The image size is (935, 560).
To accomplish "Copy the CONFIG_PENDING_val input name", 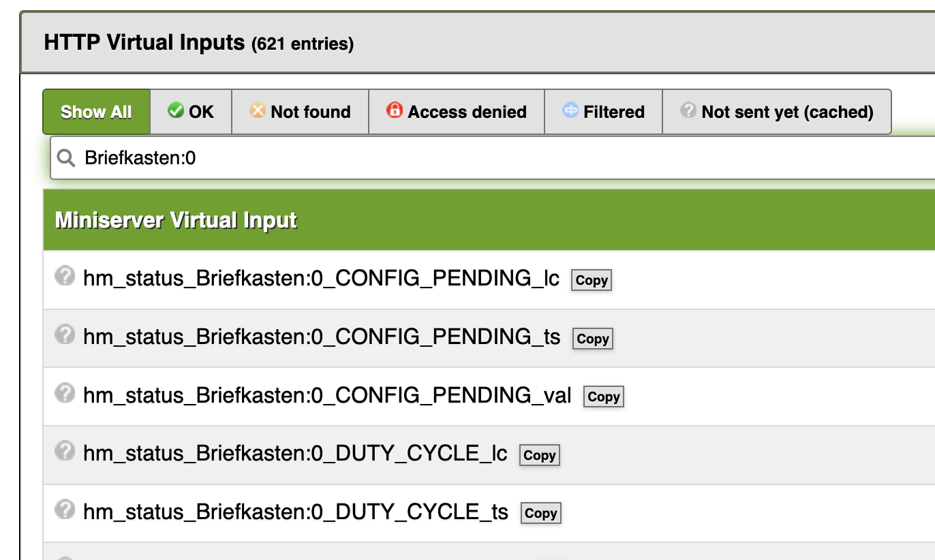I will [x=604, y=396].
